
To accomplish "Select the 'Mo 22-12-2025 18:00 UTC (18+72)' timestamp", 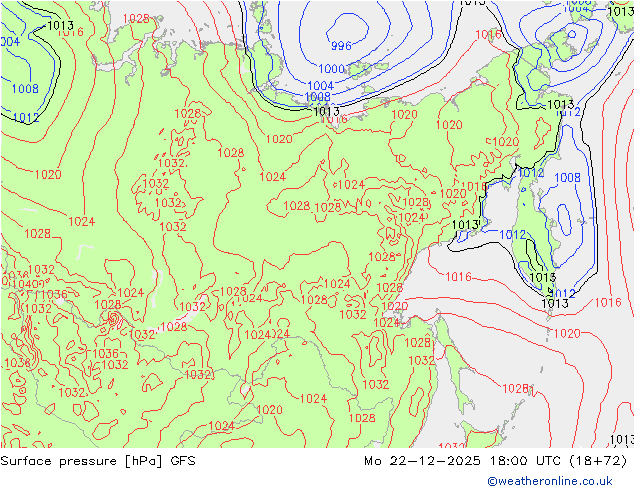I will (x=496, y=461).
